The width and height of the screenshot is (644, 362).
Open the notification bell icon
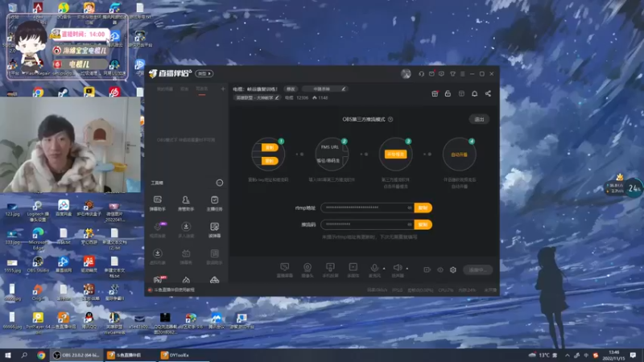tap(474, 93)
